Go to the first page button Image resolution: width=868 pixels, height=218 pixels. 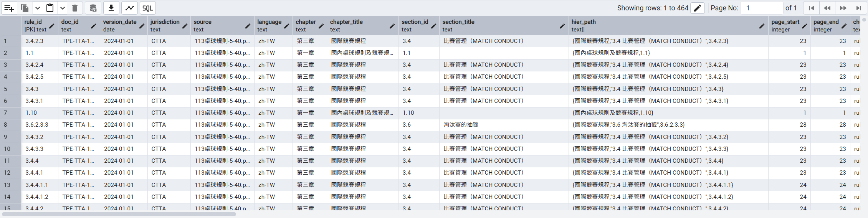[x=811, y=8]
